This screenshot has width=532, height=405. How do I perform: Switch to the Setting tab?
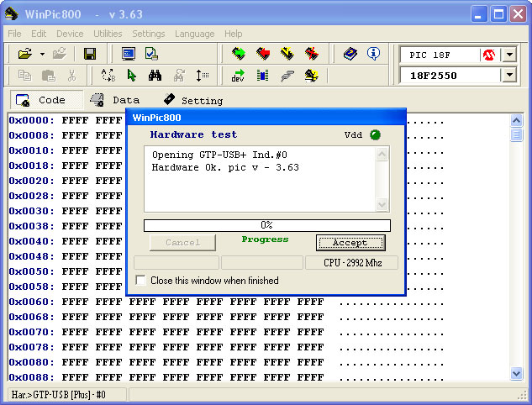(x=193, y=100)
